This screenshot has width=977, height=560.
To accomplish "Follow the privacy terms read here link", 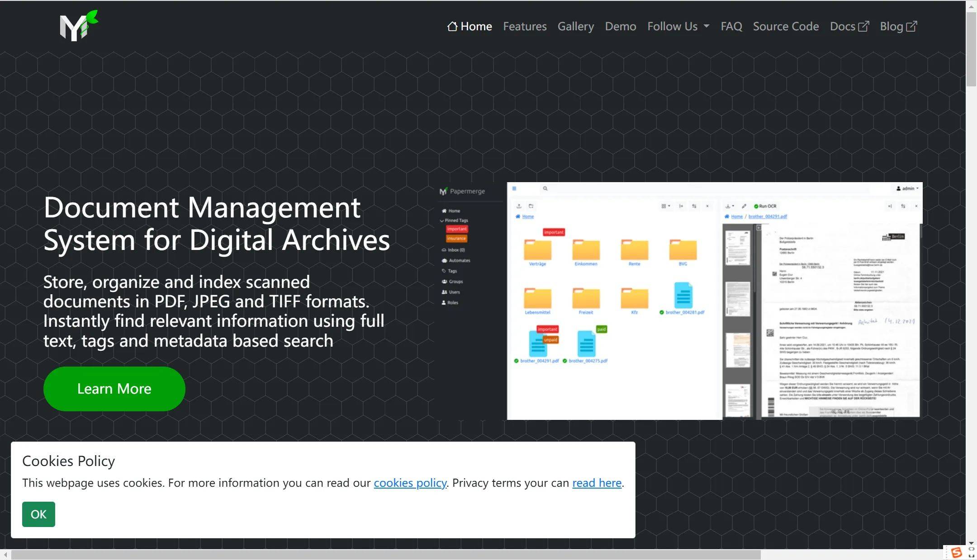I will pyautogui.click(x=597, y=483).
